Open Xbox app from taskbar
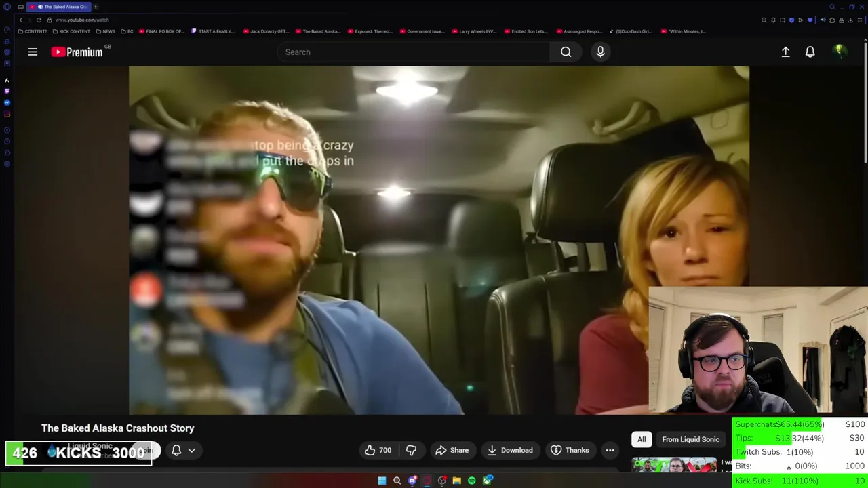This screenshot has height=488, width=868. click(487, 481)
